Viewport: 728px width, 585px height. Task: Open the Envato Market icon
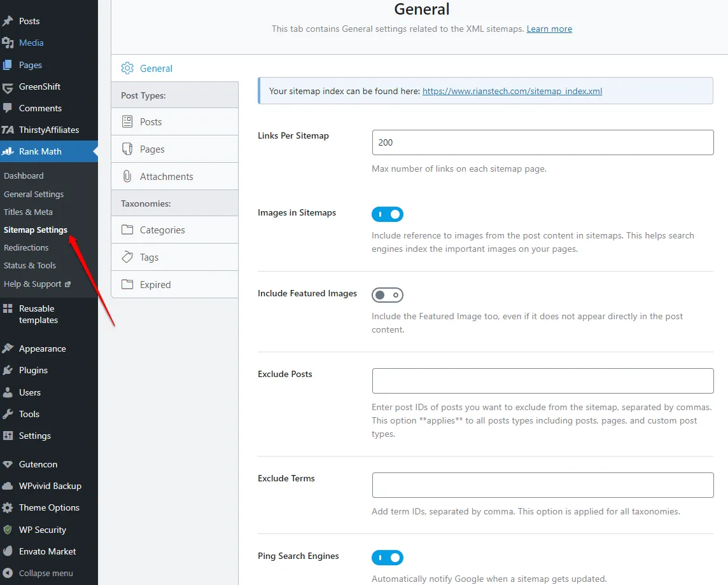point(9,551)
